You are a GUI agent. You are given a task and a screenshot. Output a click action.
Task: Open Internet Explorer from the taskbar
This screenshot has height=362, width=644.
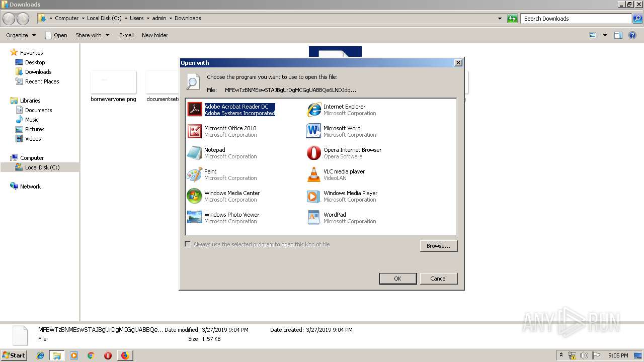pyautogui.click(x=40, y=355)
